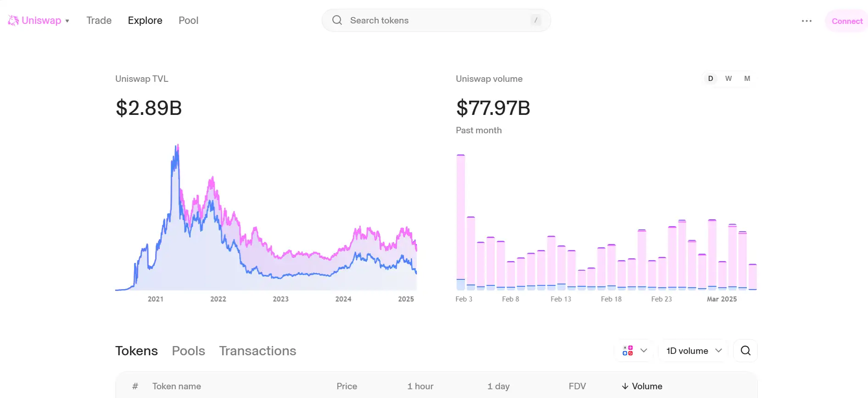Click the Connect wallet button
The image size is (868, 398).
pyautogui.click(x=847, y=21)
